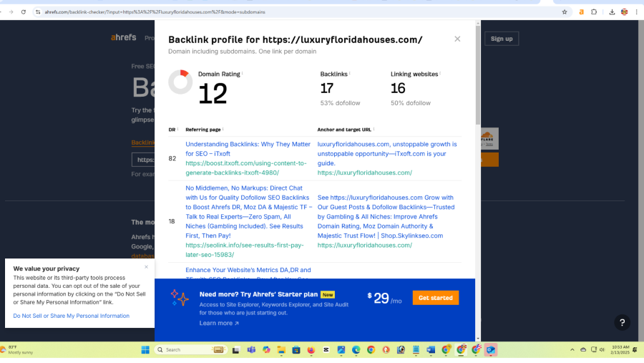Click Get started for Starter plan

pos(435,298)
